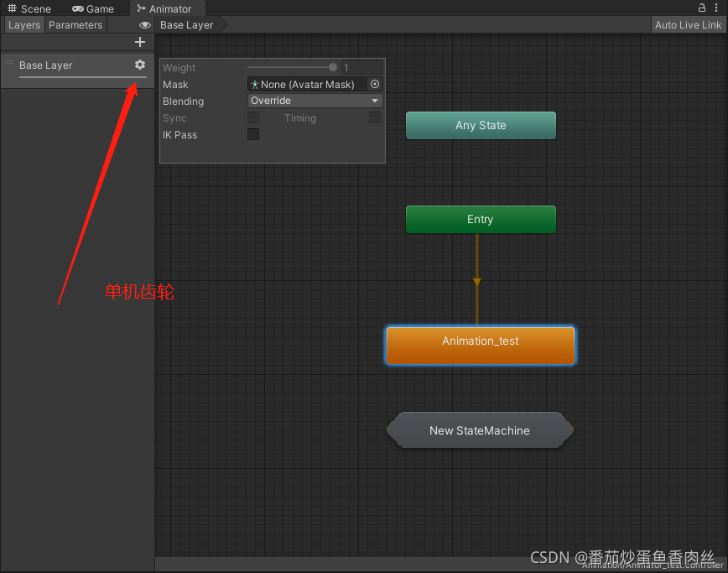
Task: Select the Any State node
Action: (x=481, y=125)
